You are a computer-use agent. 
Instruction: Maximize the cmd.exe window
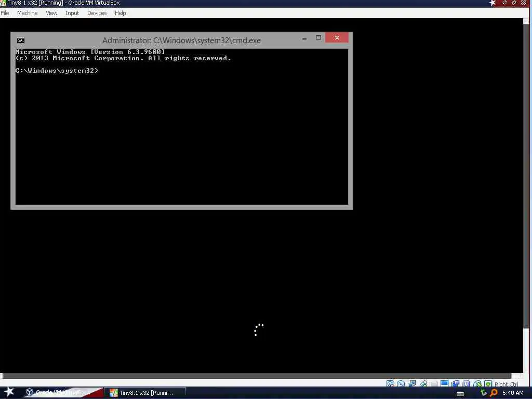pos(318,37)
